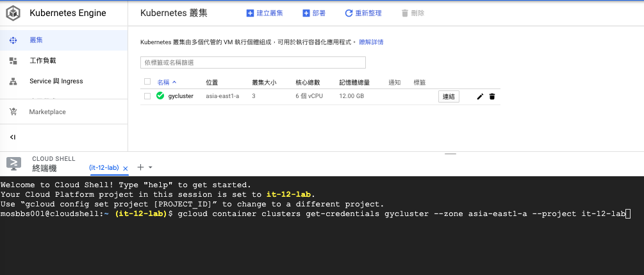Click the 12.00 GB memory cell
The width and height of the screenshot is (644, 275).
352,96
